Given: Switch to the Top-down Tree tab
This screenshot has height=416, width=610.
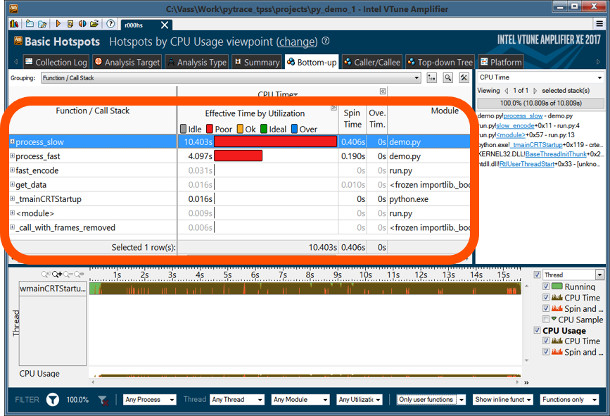Looking at the screenshot, I should 440,62.
